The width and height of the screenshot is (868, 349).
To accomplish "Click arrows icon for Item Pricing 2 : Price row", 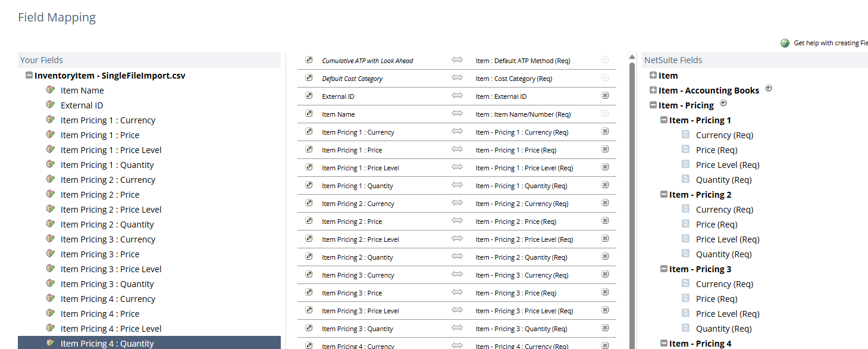I will [457, 220].
